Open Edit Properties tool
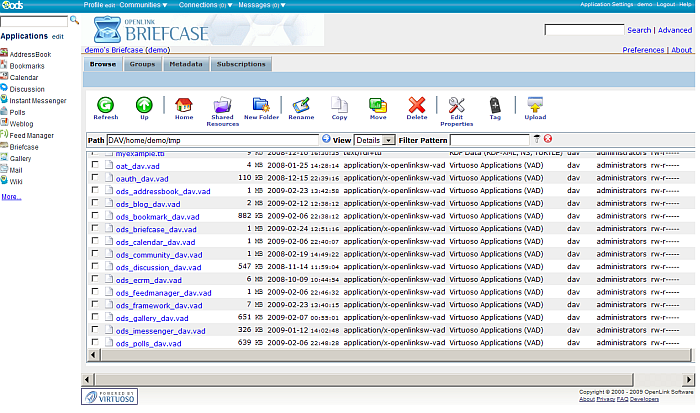The height and width of the screenshot is (413, 700). (x=456, y=103)
